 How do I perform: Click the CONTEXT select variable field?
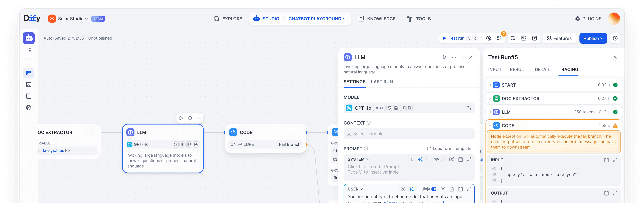(x=409, y=134)
